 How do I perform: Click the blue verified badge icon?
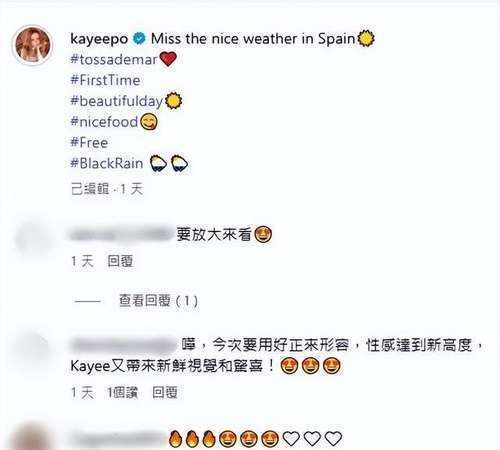(x=139, y=39)
